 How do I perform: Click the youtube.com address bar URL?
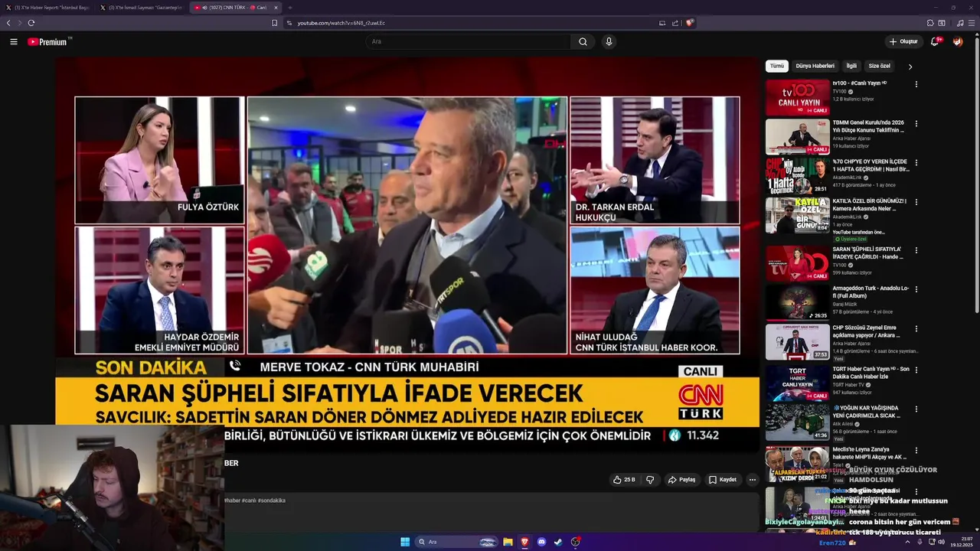[341, 23]
